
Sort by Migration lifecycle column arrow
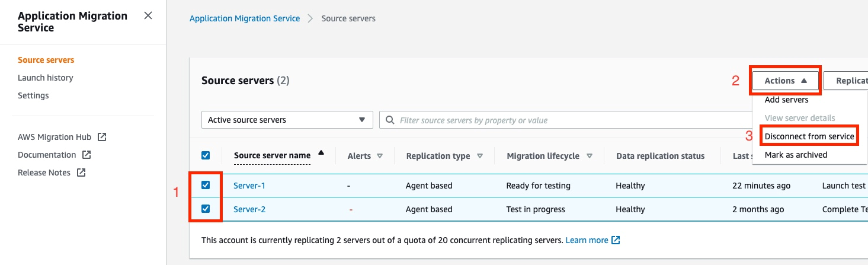[x=589, y=156]
